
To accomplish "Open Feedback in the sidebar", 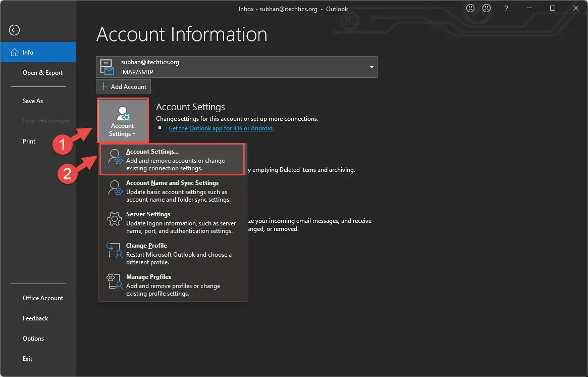I will point(38,318).
